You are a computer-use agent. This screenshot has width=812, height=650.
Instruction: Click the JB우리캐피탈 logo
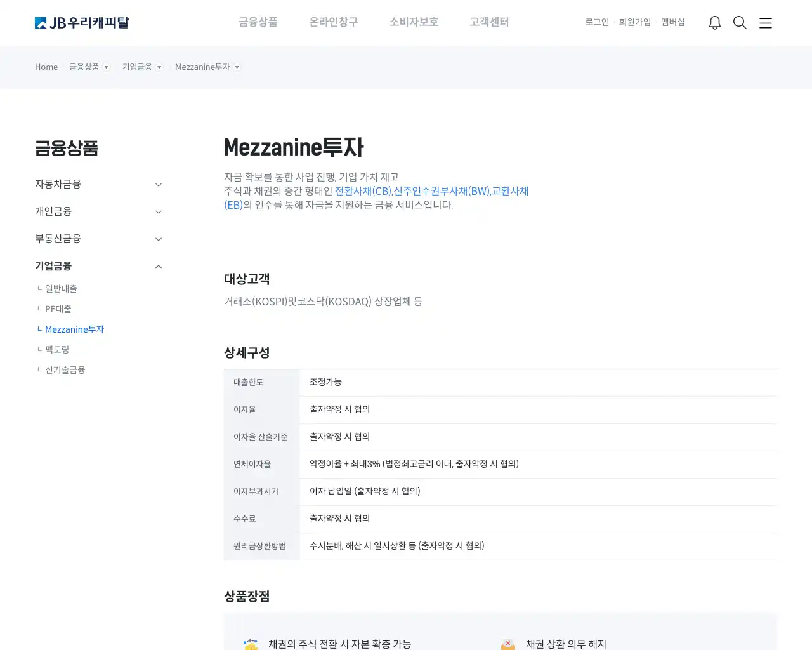(82, 23)
